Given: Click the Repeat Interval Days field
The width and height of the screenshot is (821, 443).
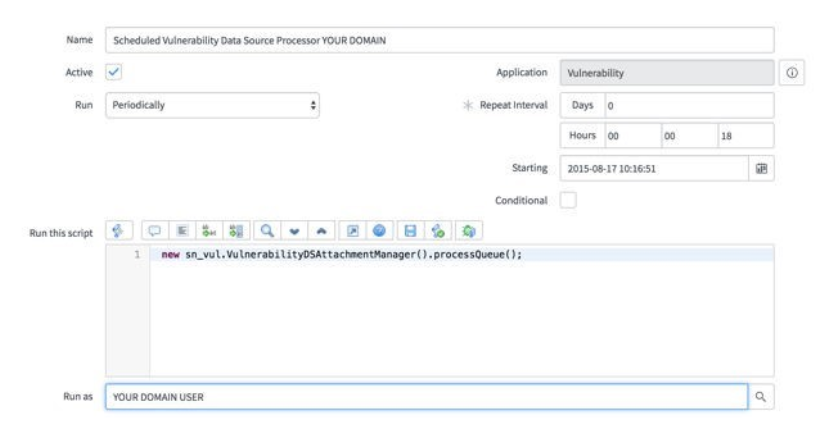Looking at the screenshot, I should [x=689, y=105].
